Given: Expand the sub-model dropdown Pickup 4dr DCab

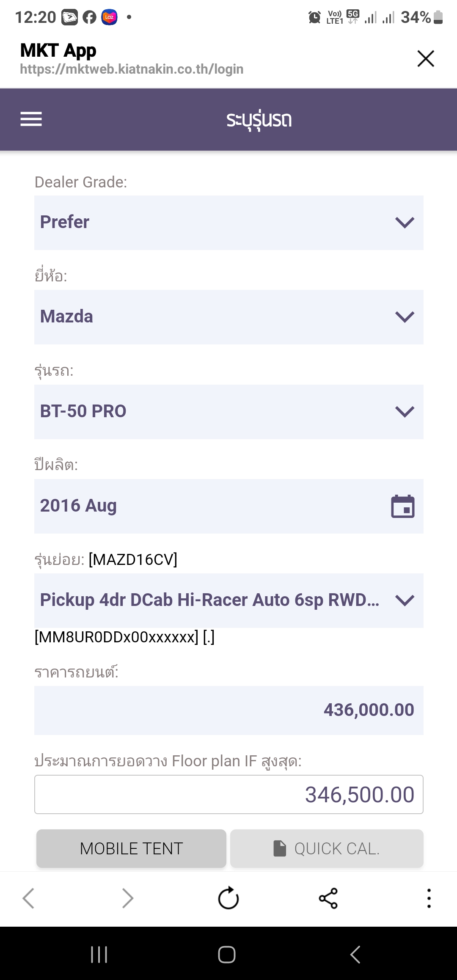Looking at the screenshot, I should pos(228,600).
